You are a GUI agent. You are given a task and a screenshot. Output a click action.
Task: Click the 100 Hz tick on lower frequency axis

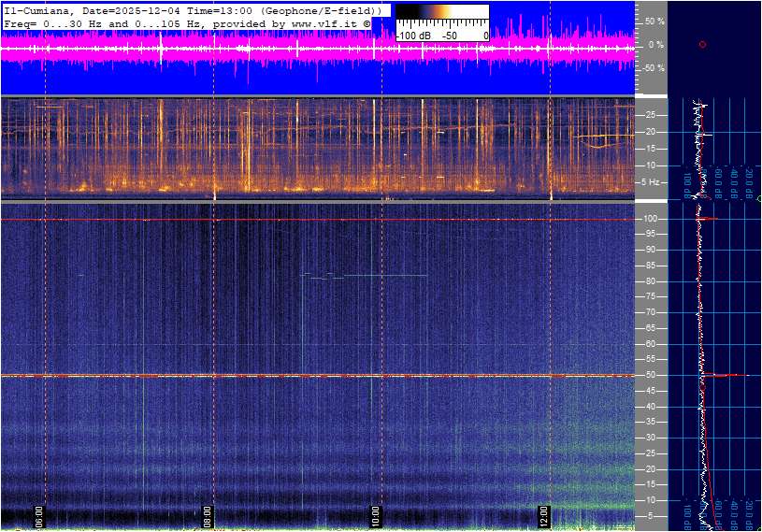point(652,219)
